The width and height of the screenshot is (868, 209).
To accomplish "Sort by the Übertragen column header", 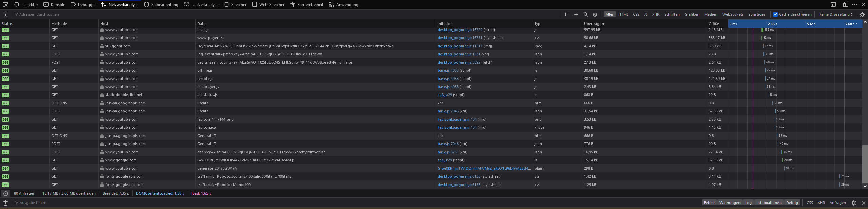I will 644,24.
